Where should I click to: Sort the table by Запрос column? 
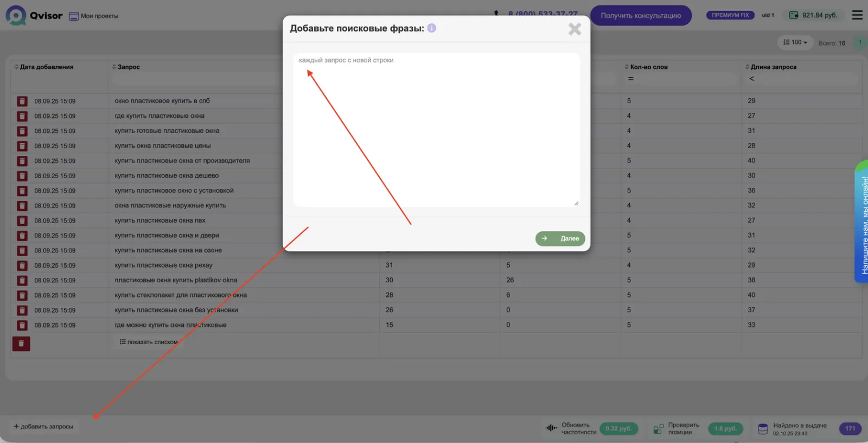point(126,67)
